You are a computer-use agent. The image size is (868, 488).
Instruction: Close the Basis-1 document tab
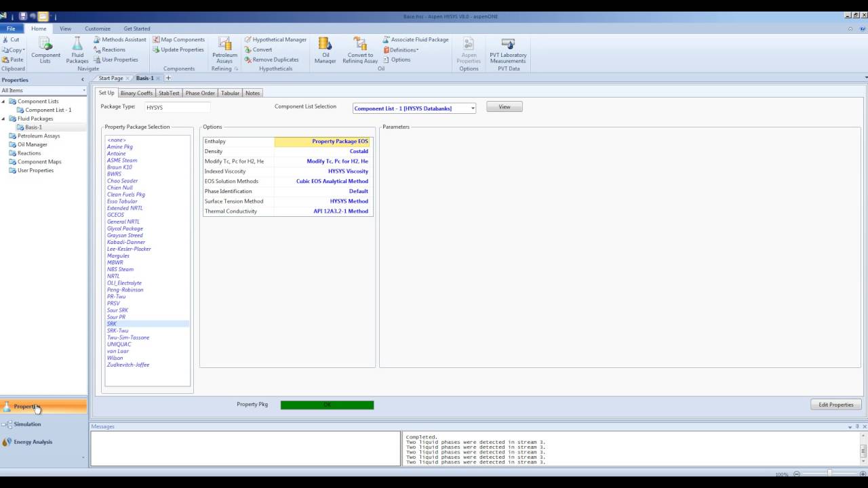159,79
